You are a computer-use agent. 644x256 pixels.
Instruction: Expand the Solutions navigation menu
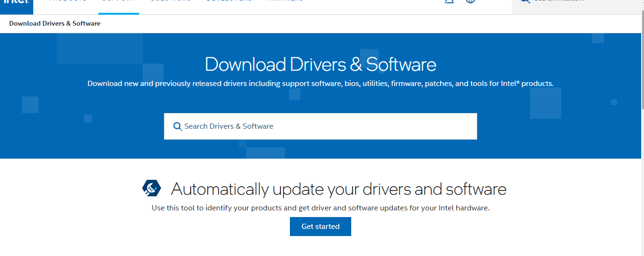170,1
